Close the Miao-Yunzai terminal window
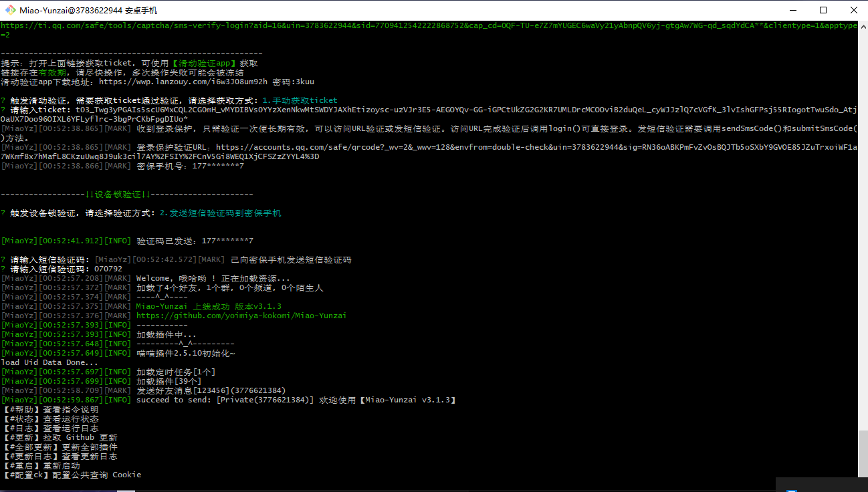Screen dimensions: 868x492 coord(853,10)
